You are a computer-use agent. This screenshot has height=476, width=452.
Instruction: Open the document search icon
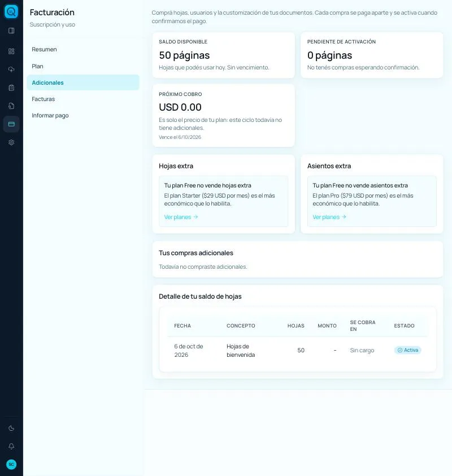pyautogui.click(x=11, y=106)
